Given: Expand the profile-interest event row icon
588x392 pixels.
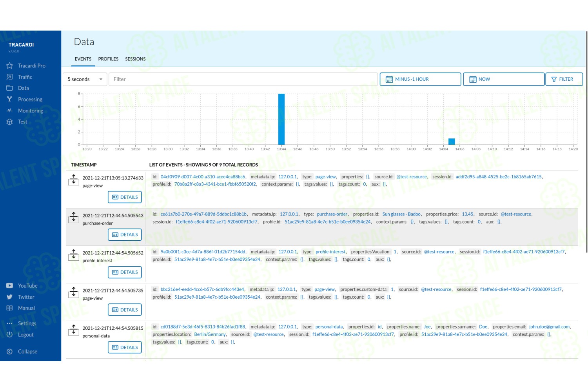Looking at the screenshot, I should 74,254.
